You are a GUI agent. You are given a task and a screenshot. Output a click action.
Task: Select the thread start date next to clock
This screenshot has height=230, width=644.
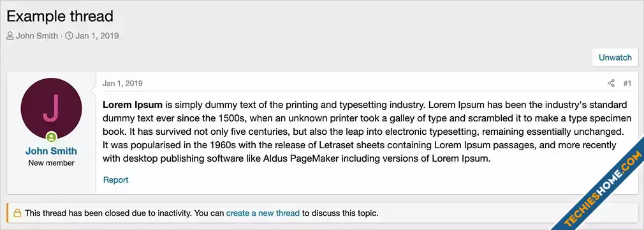tap(97, 36)
